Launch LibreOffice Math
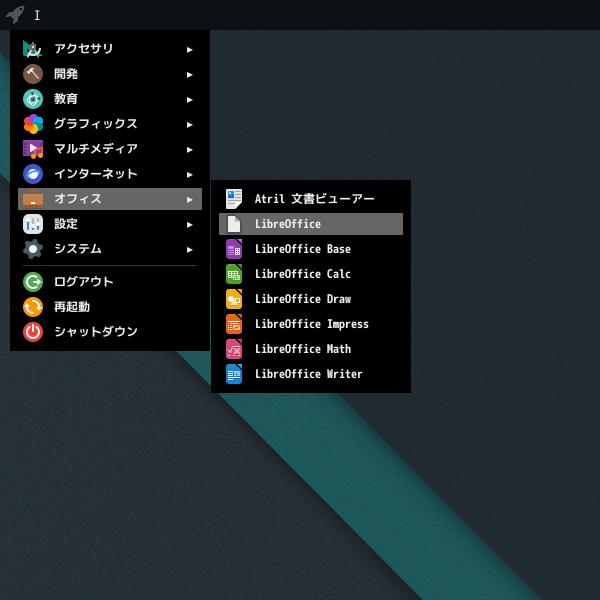Screen dimensions: 600x600 [311, 349]
